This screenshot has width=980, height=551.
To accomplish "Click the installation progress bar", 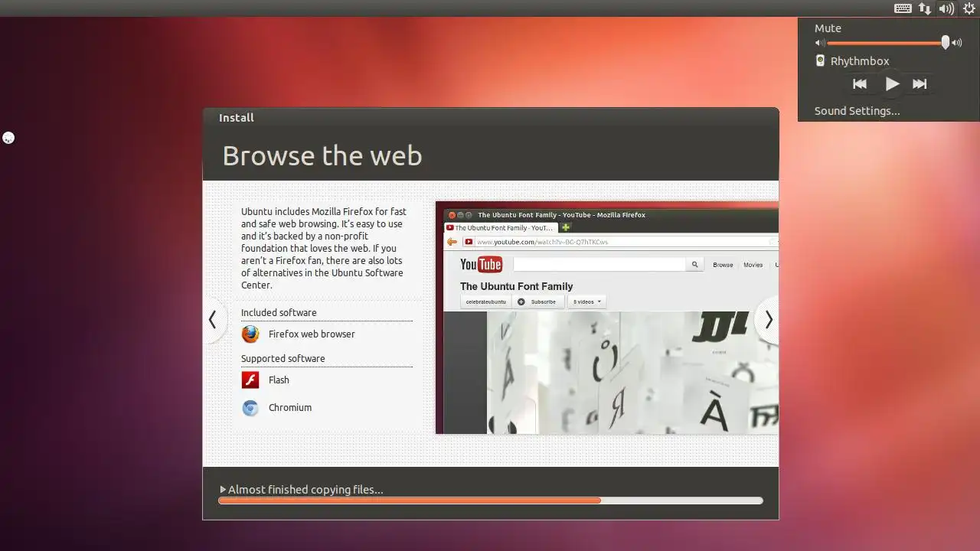I will click(491, 500).
